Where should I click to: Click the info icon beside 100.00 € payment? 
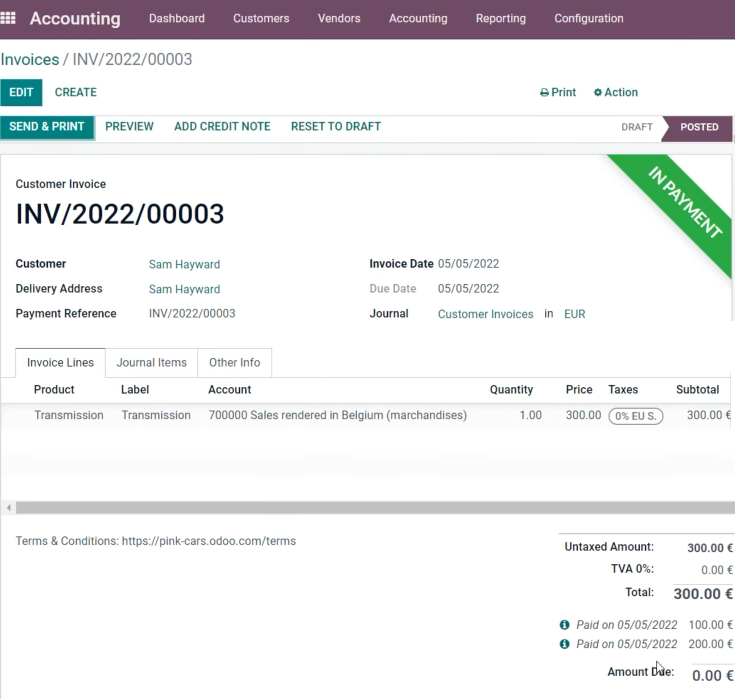click(564, 625)
